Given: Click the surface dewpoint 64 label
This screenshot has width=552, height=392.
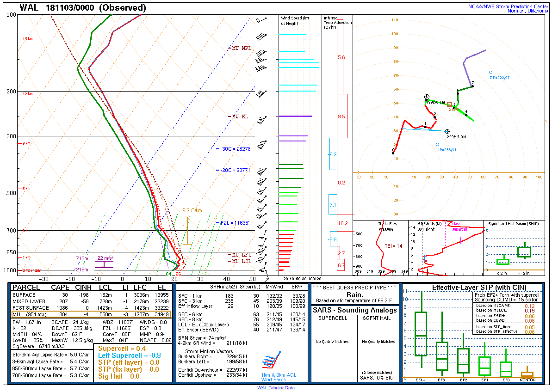Looking at the screenshot, I should (168, 274).
